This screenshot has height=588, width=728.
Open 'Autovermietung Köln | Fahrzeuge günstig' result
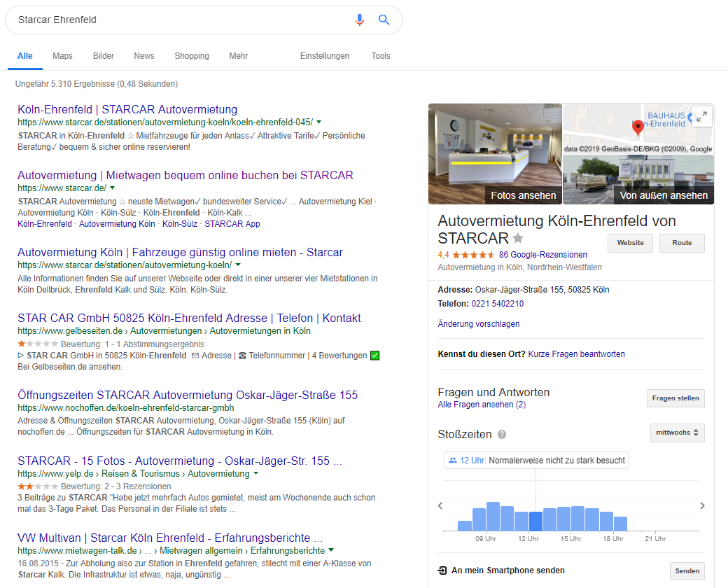point(180,253)
